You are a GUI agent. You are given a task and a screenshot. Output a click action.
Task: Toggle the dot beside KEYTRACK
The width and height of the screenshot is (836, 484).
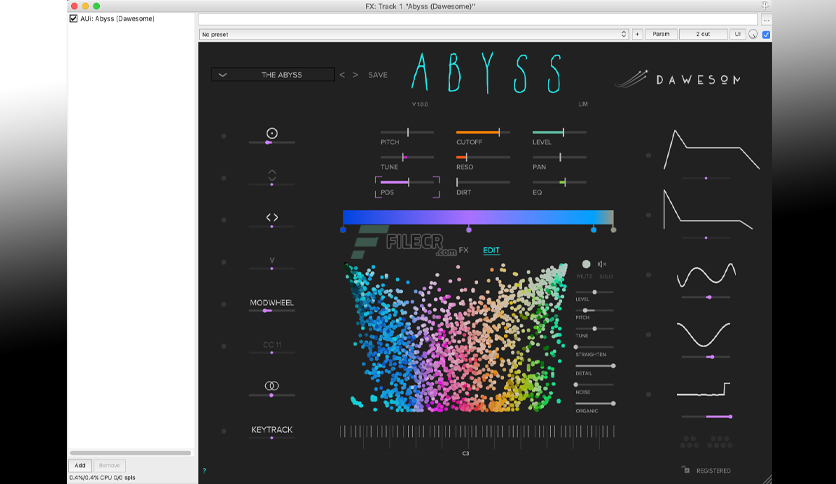click(224, 431)
